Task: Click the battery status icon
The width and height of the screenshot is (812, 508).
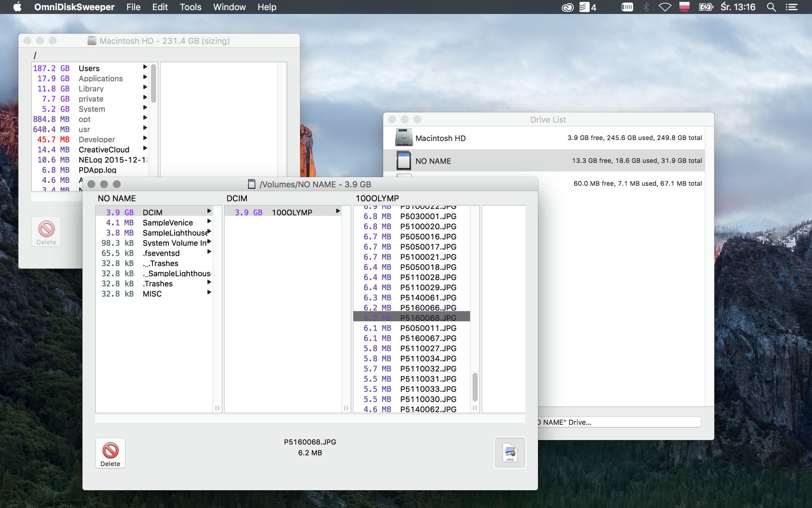Action: (x=706, y=7)
